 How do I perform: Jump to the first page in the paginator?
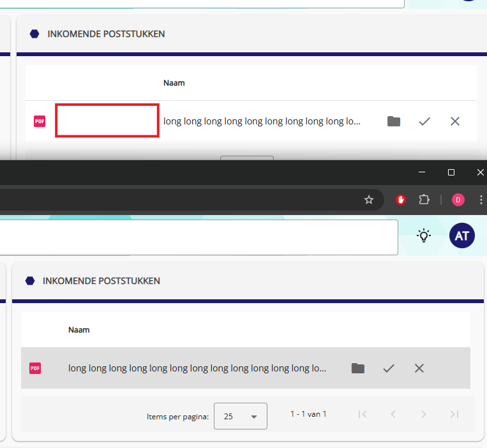point(363,414)
